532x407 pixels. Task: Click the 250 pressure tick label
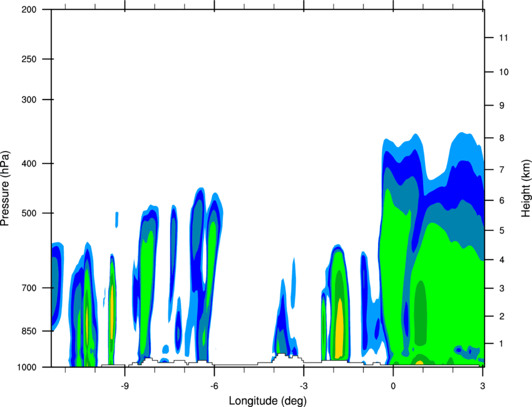[x=29, y=59]
